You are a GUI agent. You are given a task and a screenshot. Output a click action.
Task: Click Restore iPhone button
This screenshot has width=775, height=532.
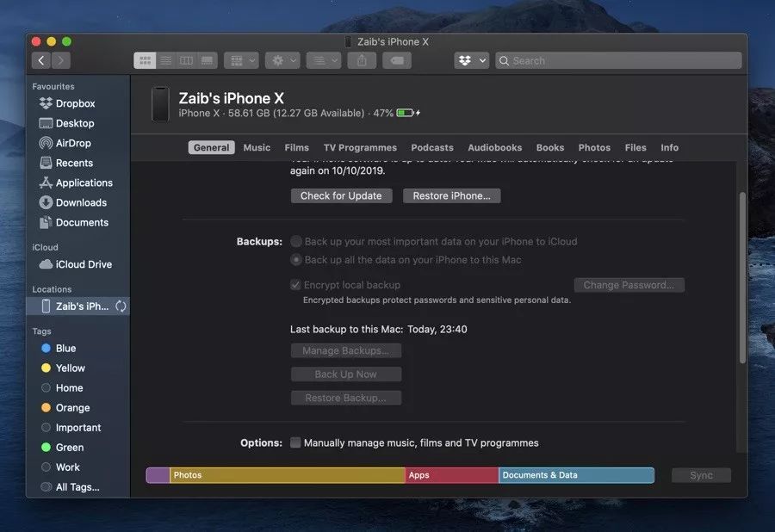pyautogui.click(x=451, y=195)
